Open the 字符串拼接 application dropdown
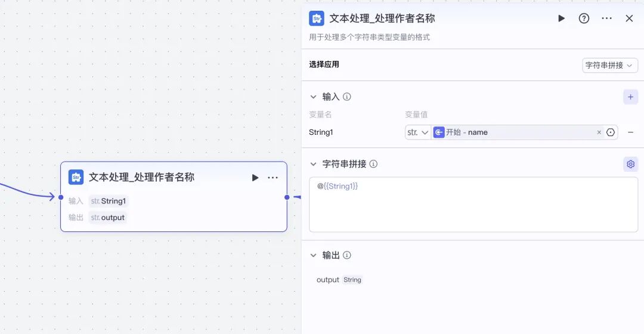The height and width of the screenshot is (334, 644). pyautogui.click(x=609, y=66)
